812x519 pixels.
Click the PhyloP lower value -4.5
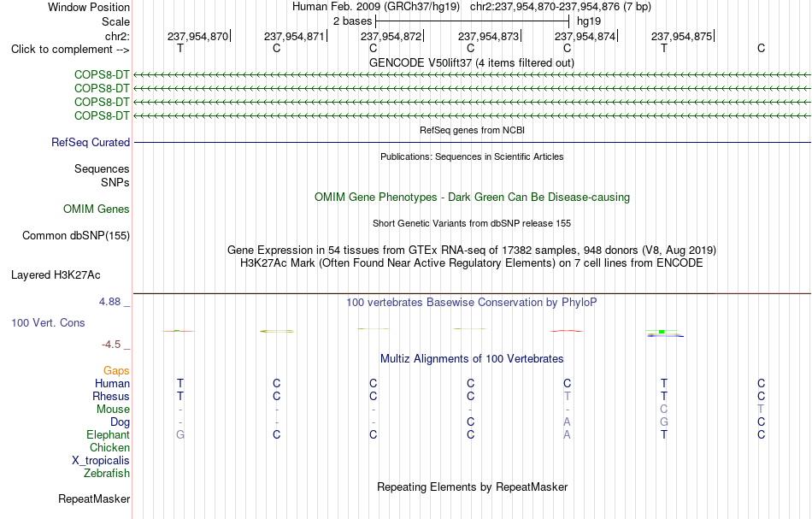[111, 345]
